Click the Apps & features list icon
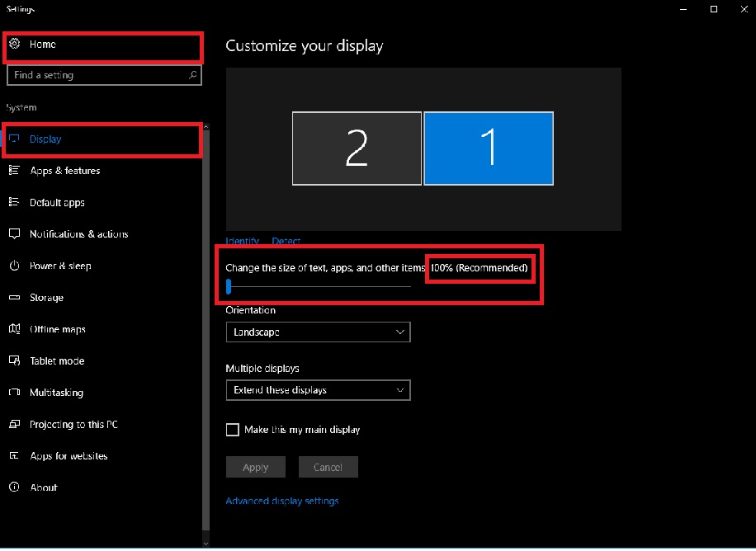This screenshot has height=551, width=756. 14,171
